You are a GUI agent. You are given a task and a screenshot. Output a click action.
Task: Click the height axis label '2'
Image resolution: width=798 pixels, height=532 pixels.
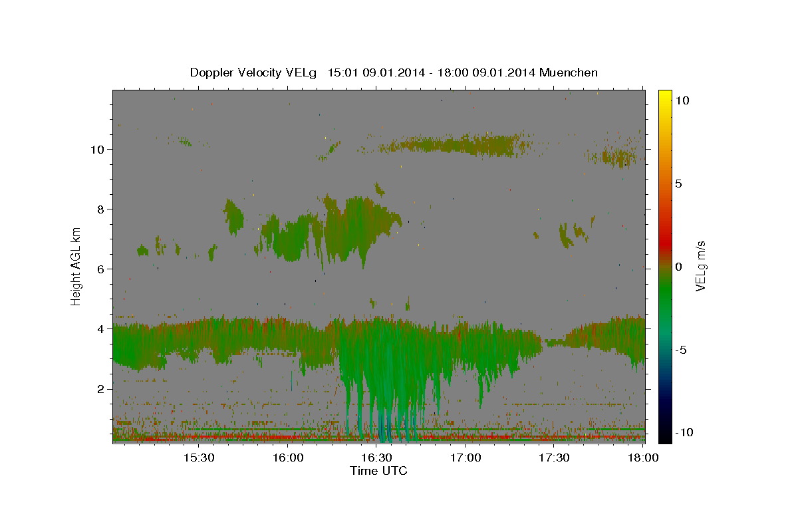pos(101,388)
